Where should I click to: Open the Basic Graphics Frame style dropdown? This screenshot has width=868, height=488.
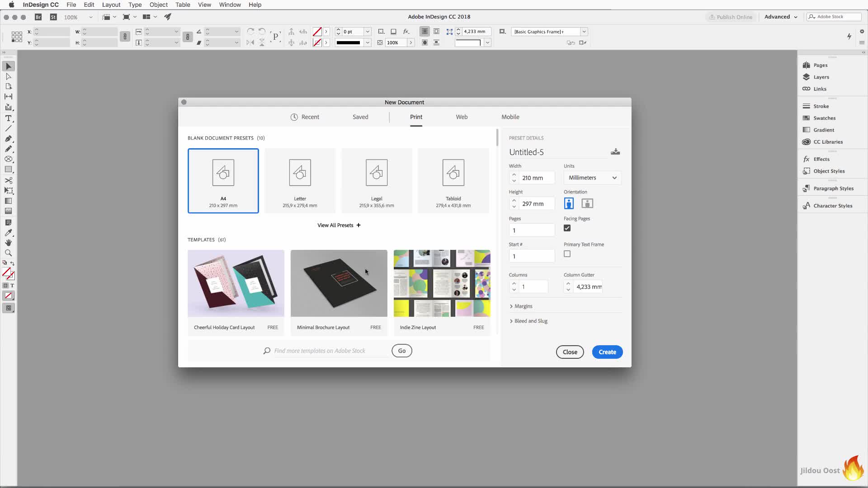tap(584, 32)
